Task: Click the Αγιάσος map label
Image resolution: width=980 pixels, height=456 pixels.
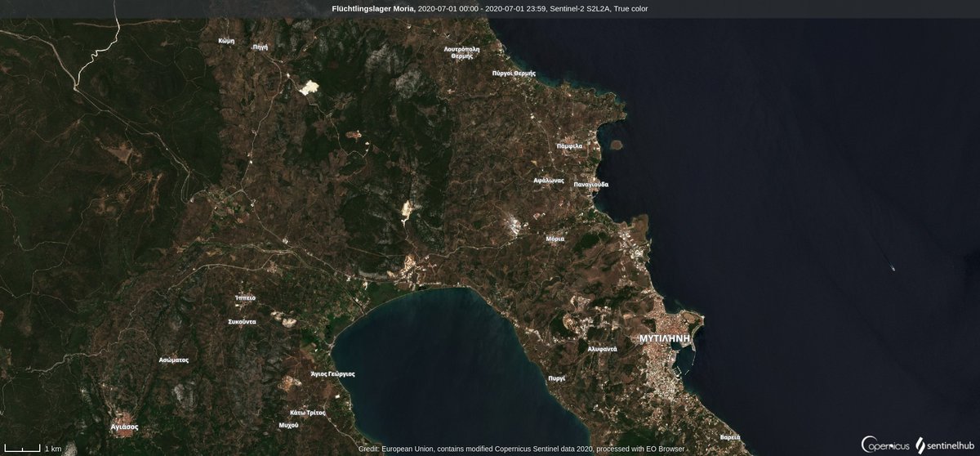Action: [124, 427]
